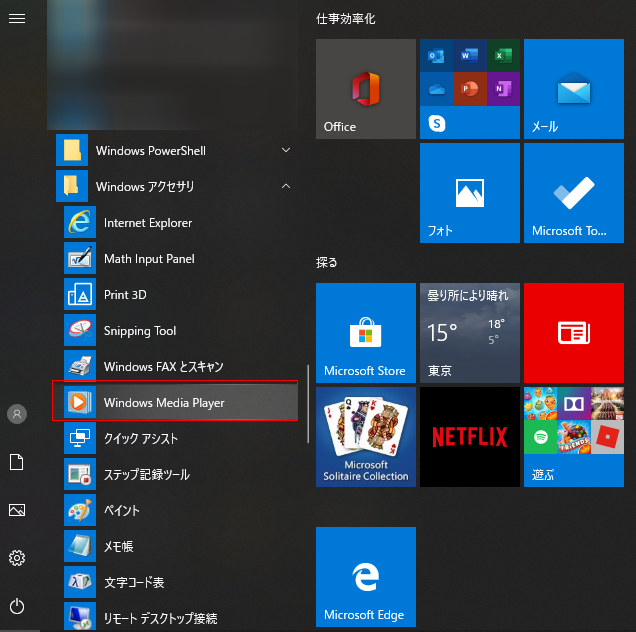Screen dimensions: 636x632
Task: Open the Roblox icon in the 遊ぶ tile
Action: pos(608,437)
